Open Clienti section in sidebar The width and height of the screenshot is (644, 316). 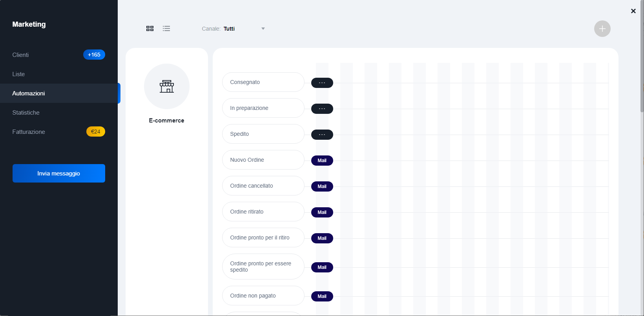pos(20,55)
